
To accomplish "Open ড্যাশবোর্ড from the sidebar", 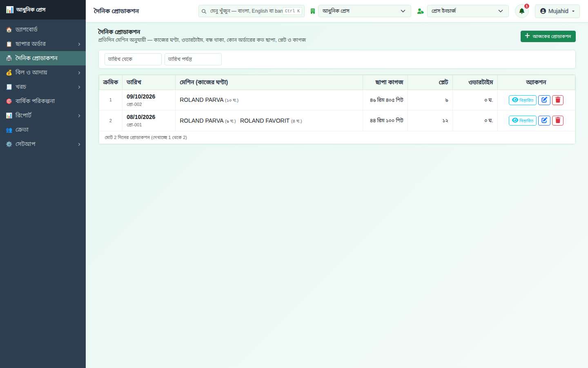I will 43,29.
